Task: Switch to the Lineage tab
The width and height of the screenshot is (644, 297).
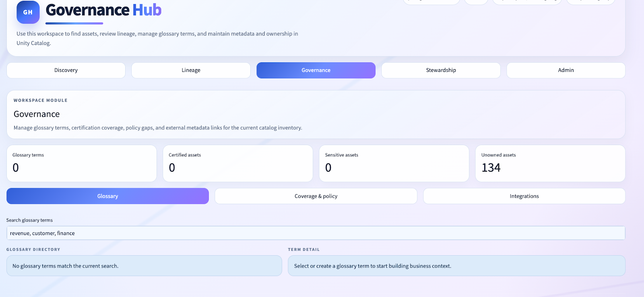Action: click(191, 70)
